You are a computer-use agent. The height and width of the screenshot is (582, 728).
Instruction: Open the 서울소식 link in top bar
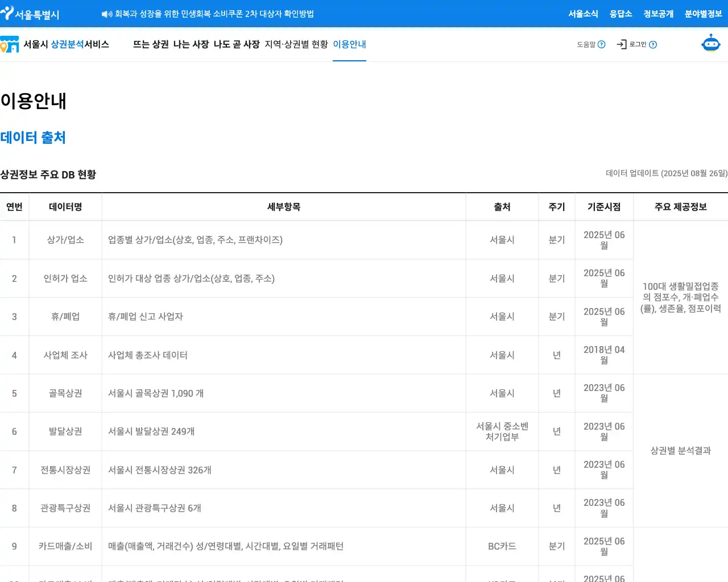pyautogui.click(x=583, y=14)
